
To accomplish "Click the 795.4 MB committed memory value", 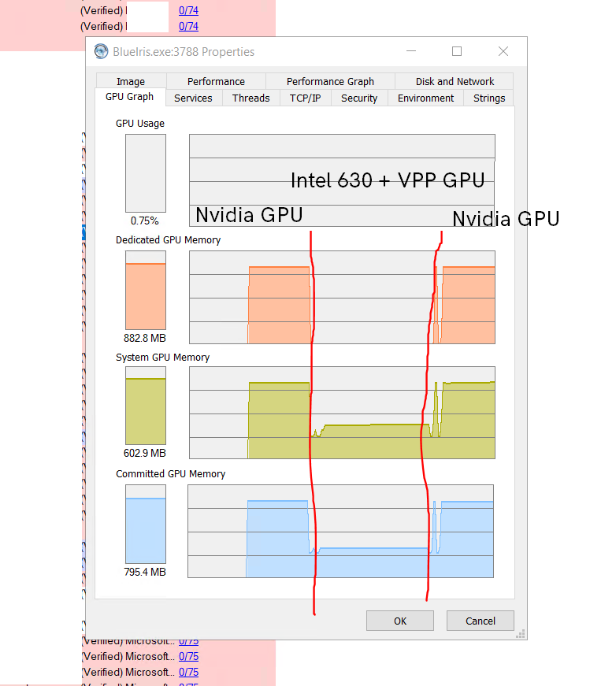I will (x=145, y=573).
